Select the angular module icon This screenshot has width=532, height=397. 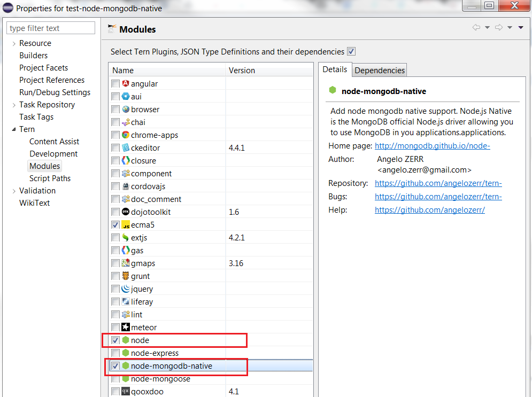[127, 83]
